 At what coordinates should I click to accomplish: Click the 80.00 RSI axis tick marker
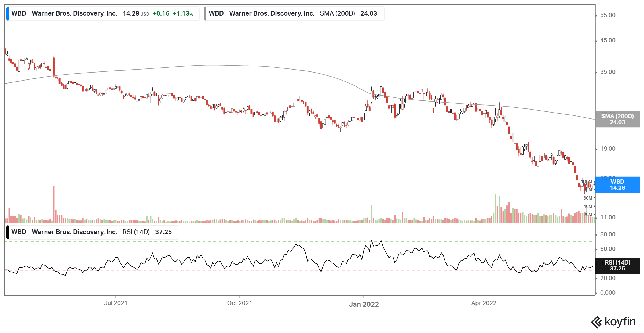[597, 234]
